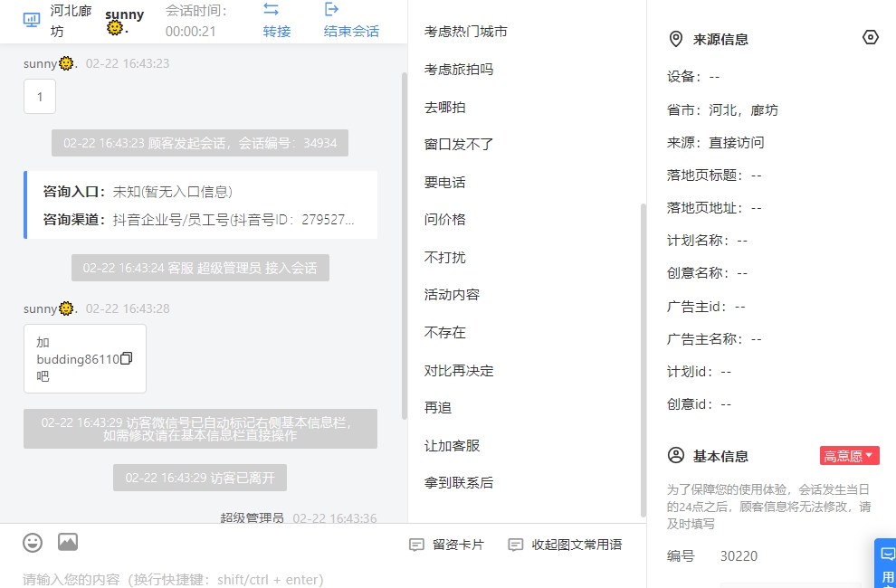Screen dimensions: 896x588
Task: Click the location pin icon beside 来源信息
Action: [675, 40]
